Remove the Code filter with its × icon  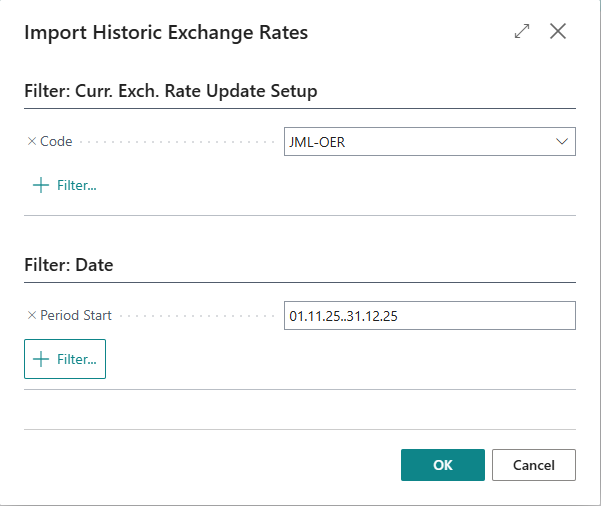click(31, 142)
